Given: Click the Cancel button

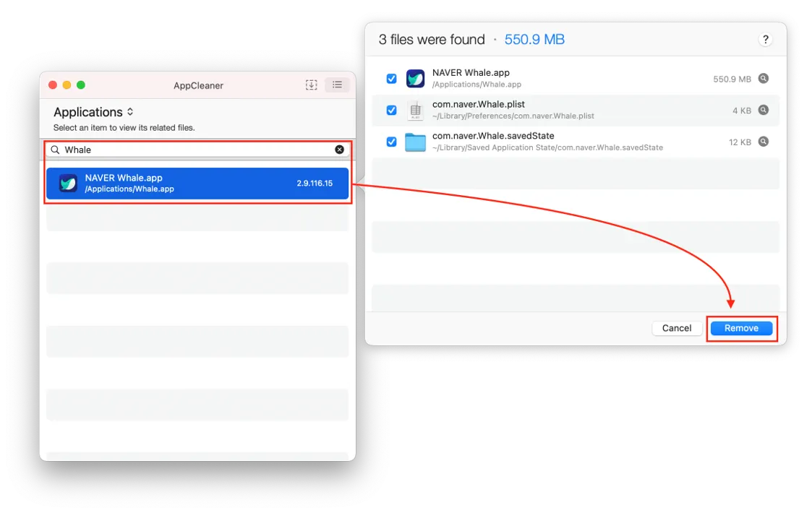Looking at the screenshot, I should coord(677,328).
